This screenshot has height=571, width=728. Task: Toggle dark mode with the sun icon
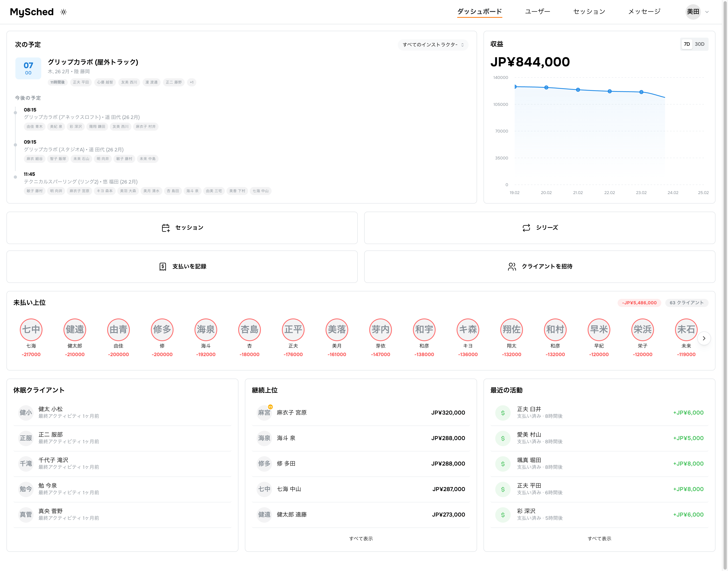tap(63, 12)
